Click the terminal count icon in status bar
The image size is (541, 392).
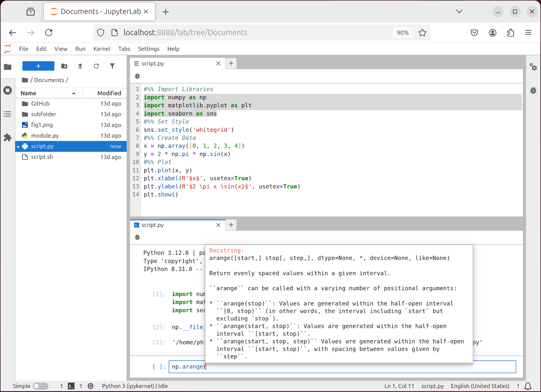click(x=71, y=386)
